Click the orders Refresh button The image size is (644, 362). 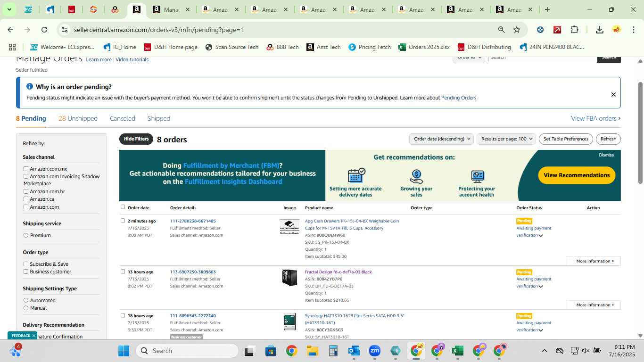(x=608, y=139)
